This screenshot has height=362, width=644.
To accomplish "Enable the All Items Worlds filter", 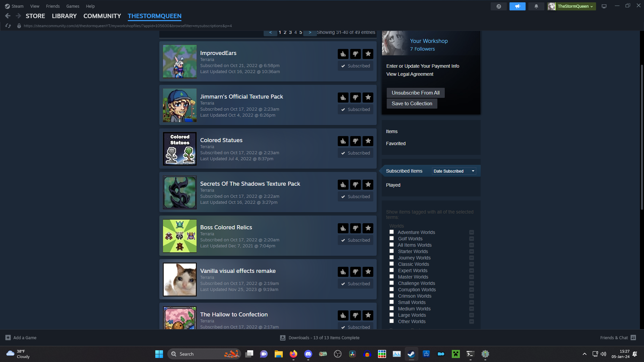I will (391, 245).
